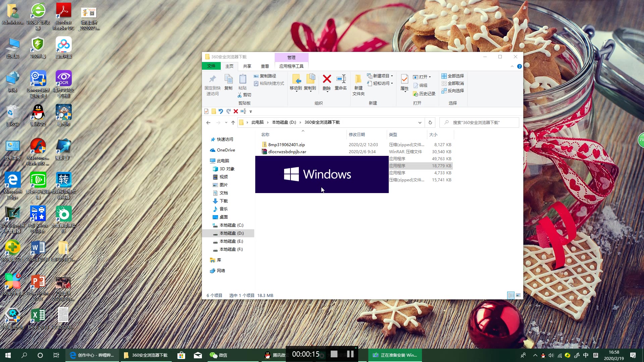This screenshot has width=644, height=362.
Task: Switch to Large icons view
Action: click(x=518, y=296)
